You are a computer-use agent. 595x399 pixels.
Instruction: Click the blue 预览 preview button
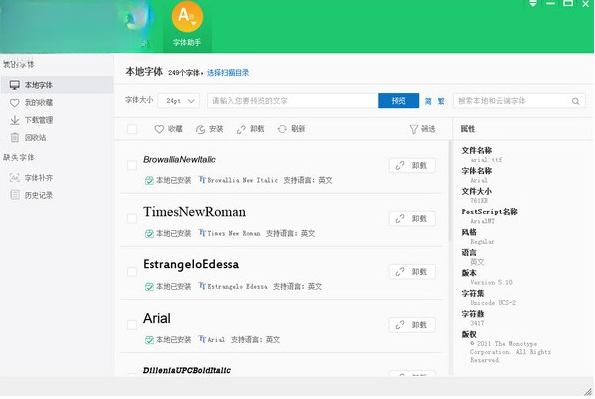coord(398,101)
